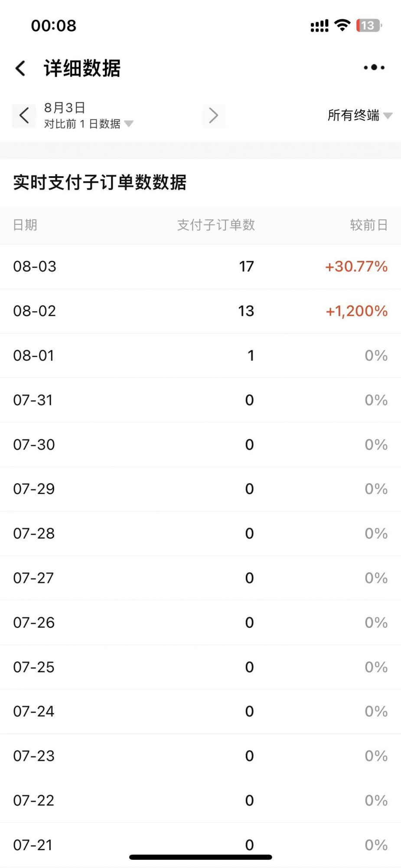401x868 pixels.
Task: Tap the 07-31 data row
Action: coord(200,400)
